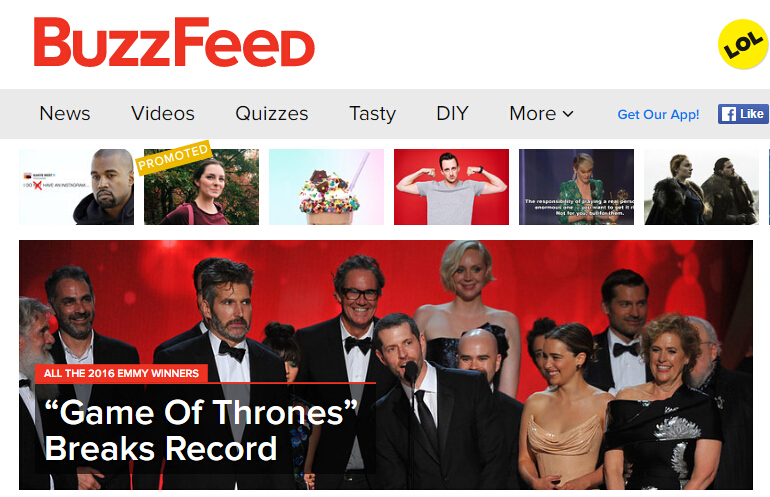The width and height of the screenshot is (770, 497).
Task: Click the Get Our App! link
Action: 658,114
